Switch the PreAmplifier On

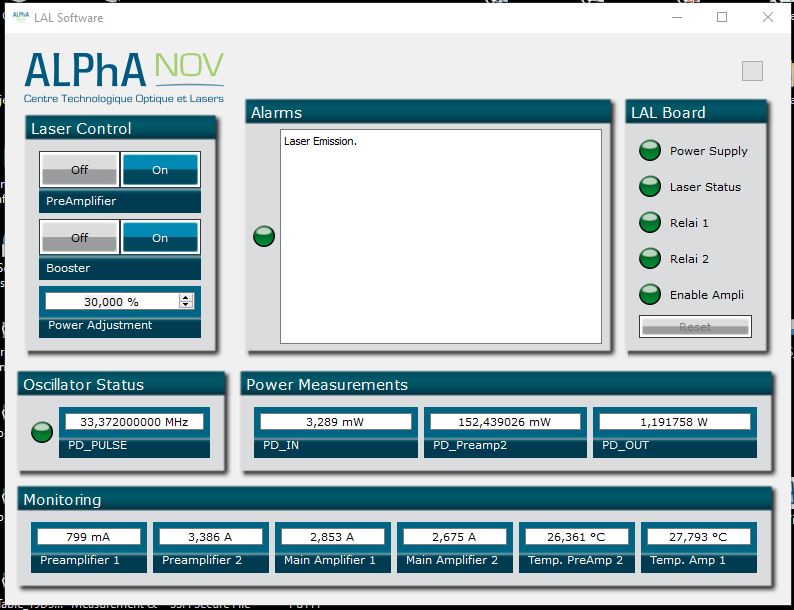pos(160,170)
